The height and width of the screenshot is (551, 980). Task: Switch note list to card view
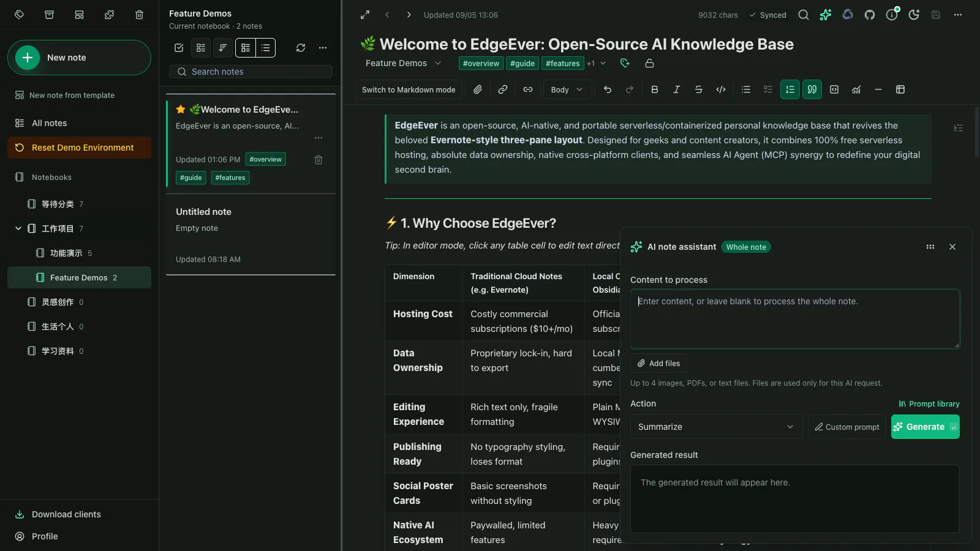[246, 48]
